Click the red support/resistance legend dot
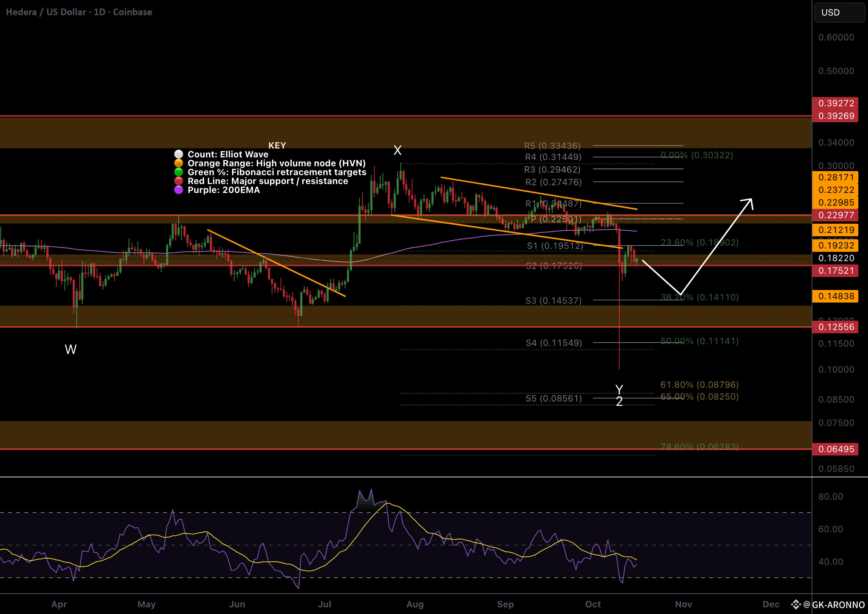 click(179, 181)
